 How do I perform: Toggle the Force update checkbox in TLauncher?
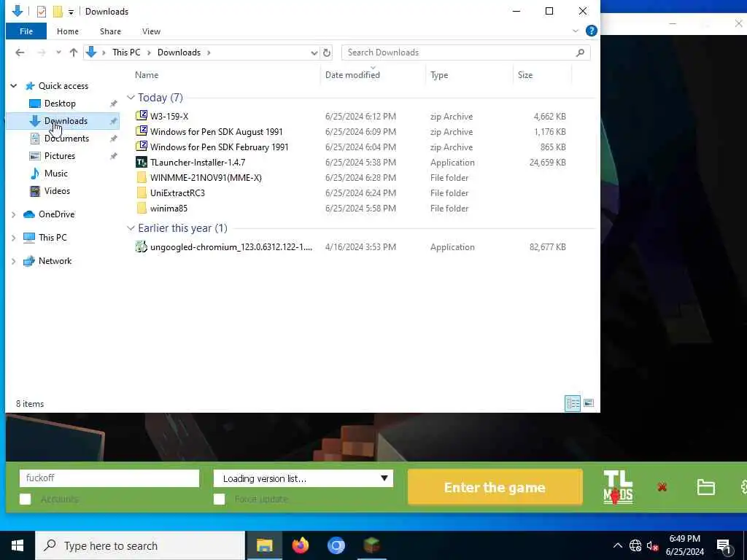click(x=219, y=499)
